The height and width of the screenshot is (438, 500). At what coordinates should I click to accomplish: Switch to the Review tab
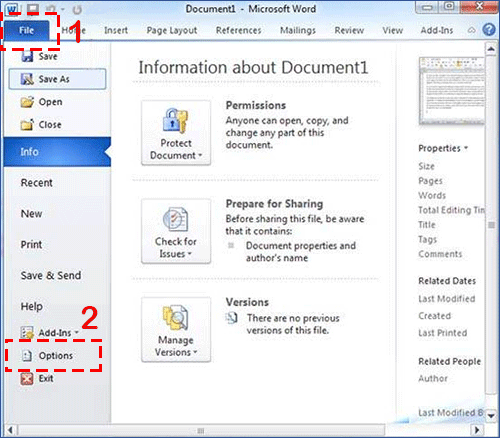click(x=349, y=30)
